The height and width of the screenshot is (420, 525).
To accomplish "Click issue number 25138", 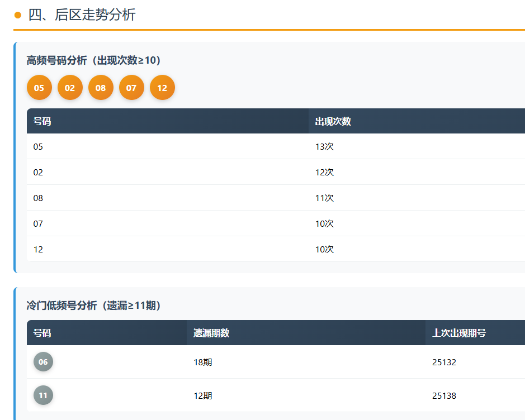I will [444, 396].
